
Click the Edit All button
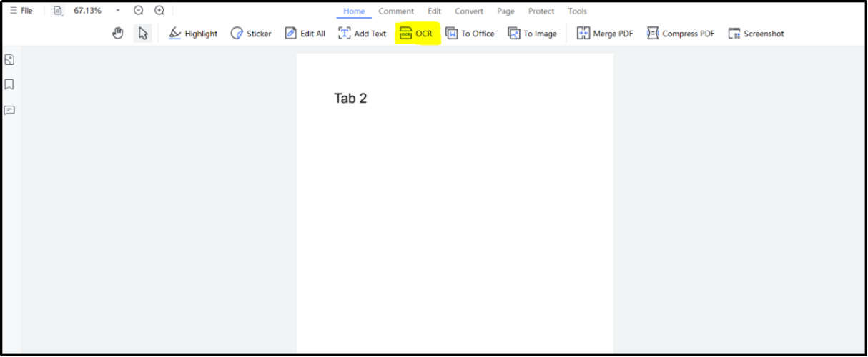click(x=305, y=34)
